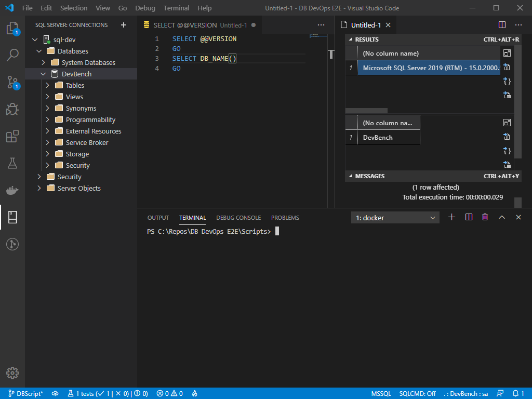Switch to the OUTPUT panel tab

[158, 218]
